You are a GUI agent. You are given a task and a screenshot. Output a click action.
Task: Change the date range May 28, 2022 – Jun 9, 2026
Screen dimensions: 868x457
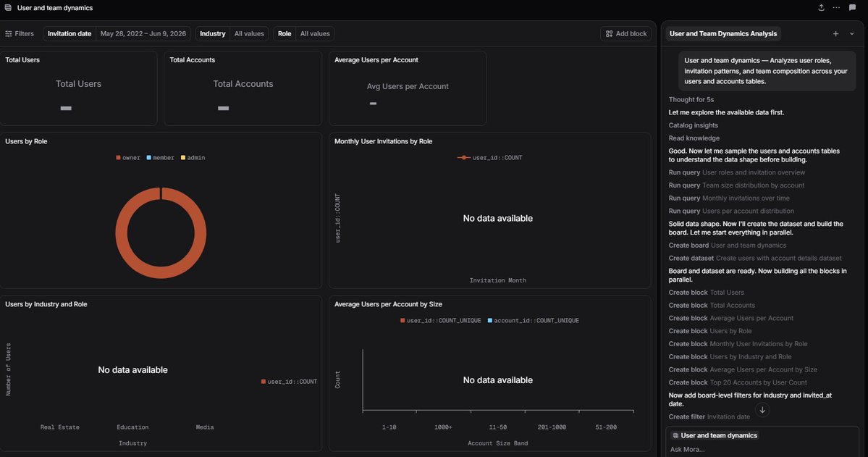click(x=143, y=34)
